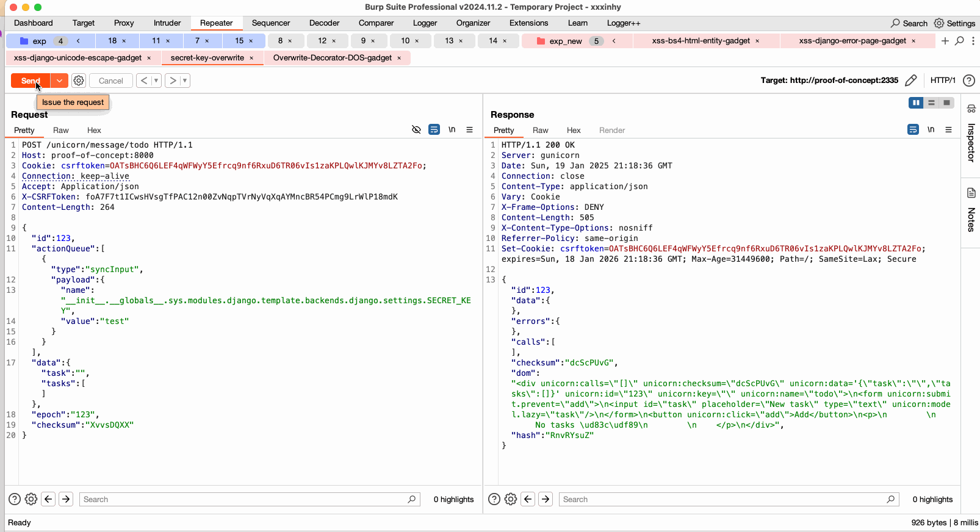The width and height of the screenshot is (980, 532).
Task: Open xss-django-error-page-gadget tab
Action: (x=852, y=41)
